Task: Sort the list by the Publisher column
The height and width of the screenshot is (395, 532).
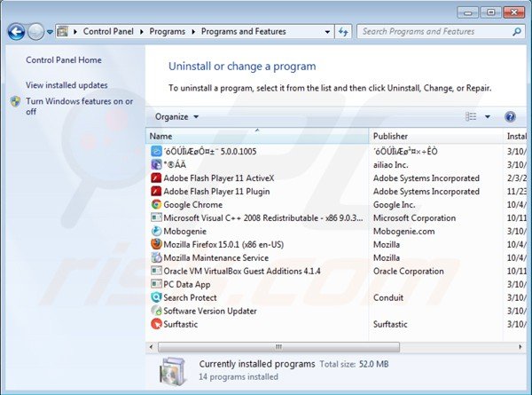Action: click(x=435, y=136)
